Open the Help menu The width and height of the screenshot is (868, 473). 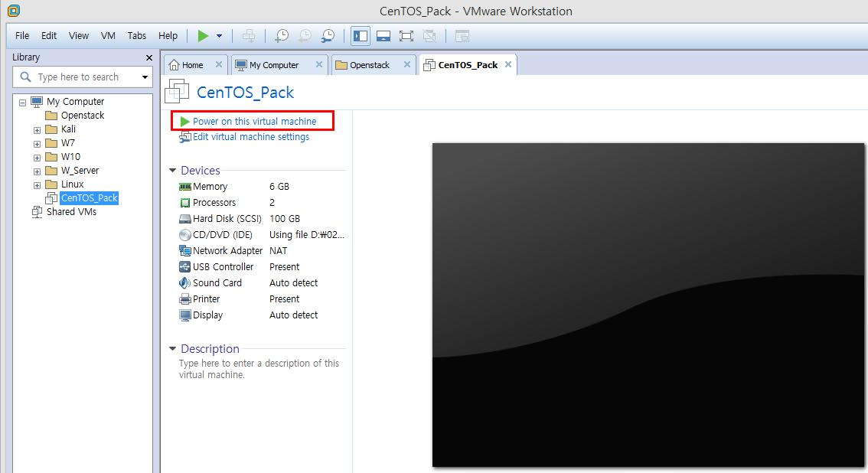pyautogui.click(x=168, y=35)
